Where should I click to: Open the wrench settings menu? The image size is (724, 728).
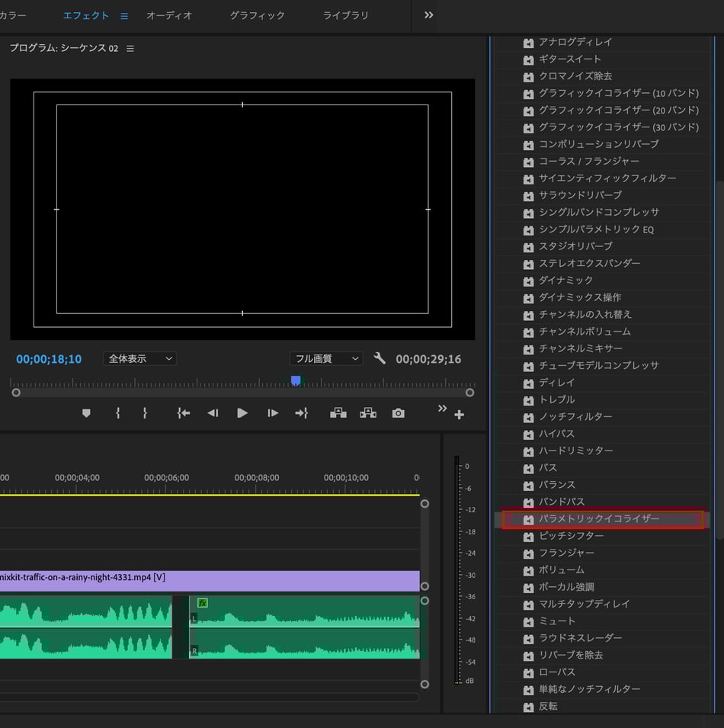tap(380, 358)
